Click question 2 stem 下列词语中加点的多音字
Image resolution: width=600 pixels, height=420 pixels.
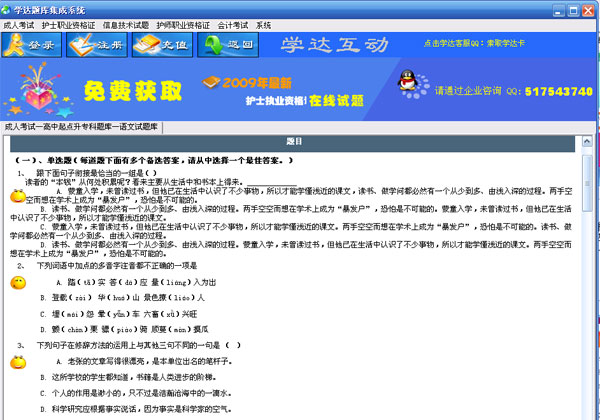click(x=117, y=266)
